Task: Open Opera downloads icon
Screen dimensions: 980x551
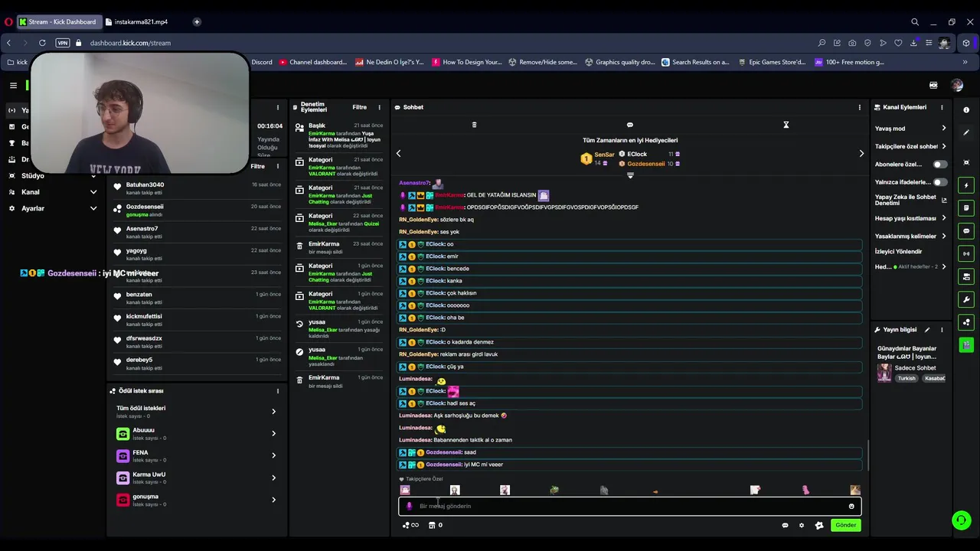Action: pyautogui.click(x=913, y=43)
